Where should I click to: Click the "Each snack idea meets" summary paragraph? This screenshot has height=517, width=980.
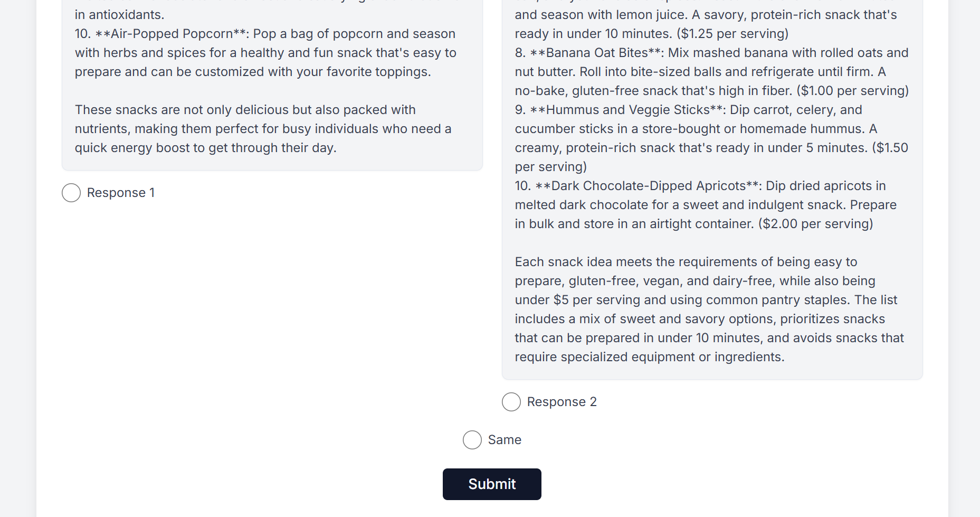pos(710,309)
